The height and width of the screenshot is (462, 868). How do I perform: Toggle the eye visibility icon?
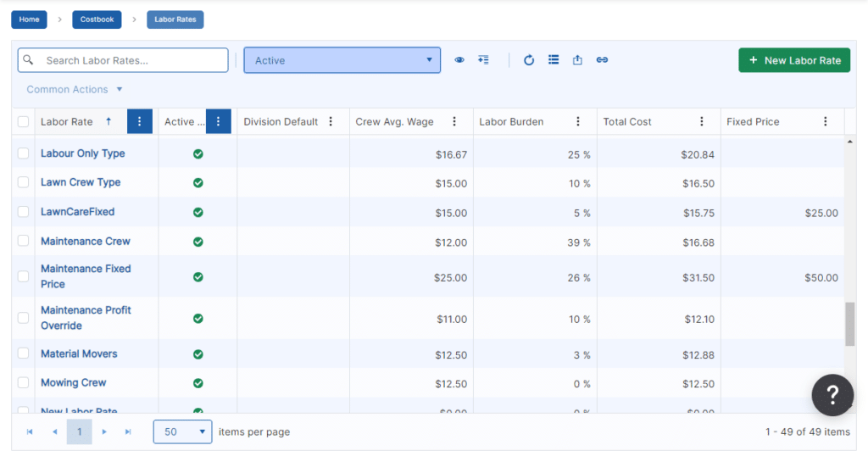[x=459, y=60]
